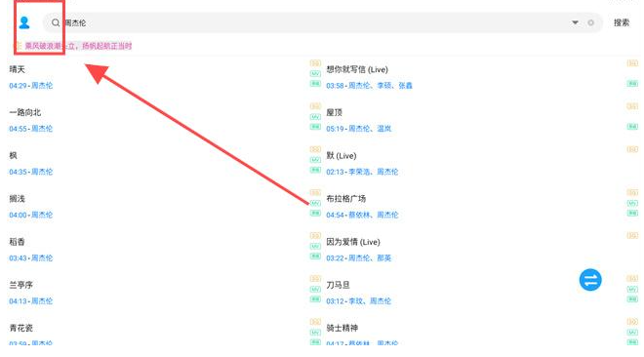Click the SQ badge for 骑士精神
The image size is (644, 357).
click(632, 322)
